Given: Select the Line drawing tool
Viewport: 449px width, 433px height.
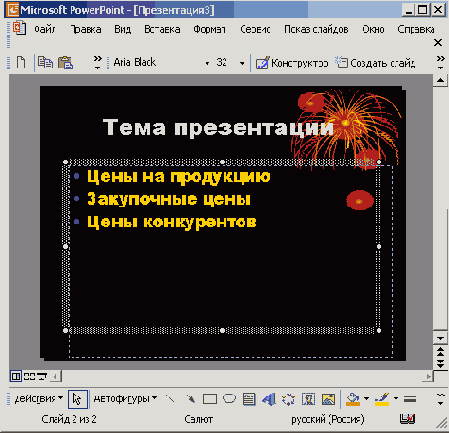Looking at the screenshot, I should click(170, 399).
